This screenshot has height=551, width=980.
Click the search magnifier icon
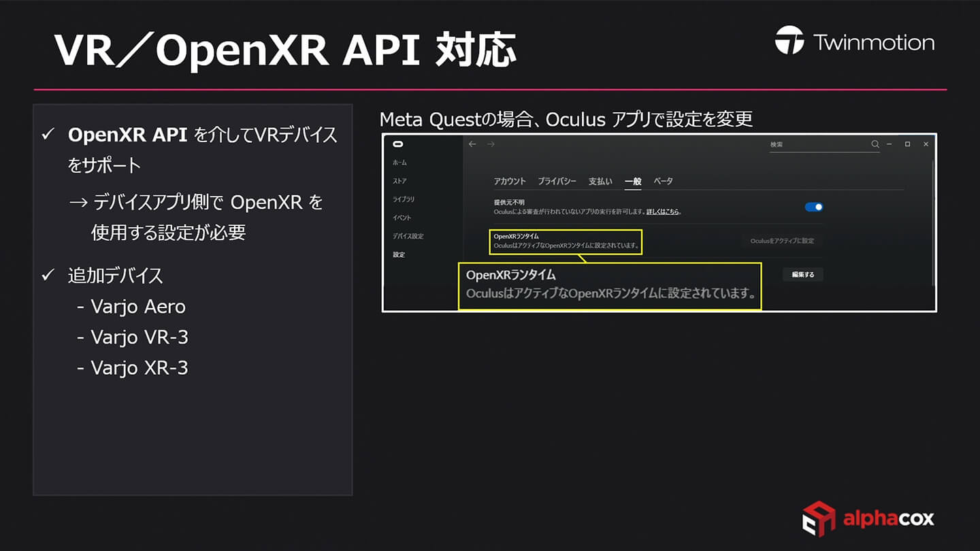[x=875, y=144]
